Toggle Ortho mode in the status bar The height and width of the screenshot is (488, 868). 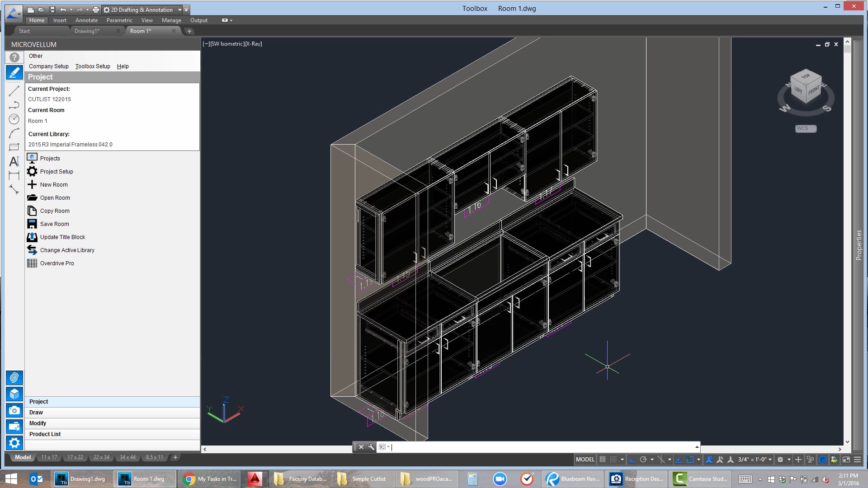[632, 460]
